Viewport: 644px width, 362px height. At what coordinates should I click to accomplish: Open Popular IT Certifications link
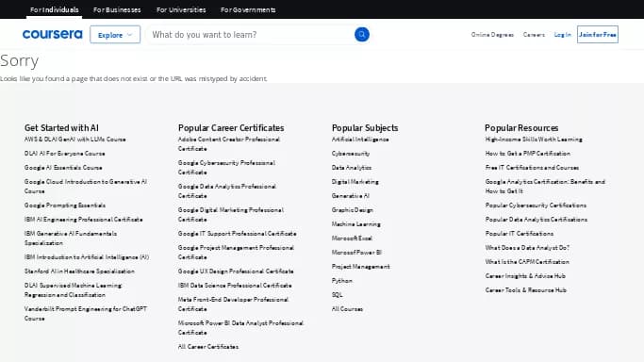520,234
